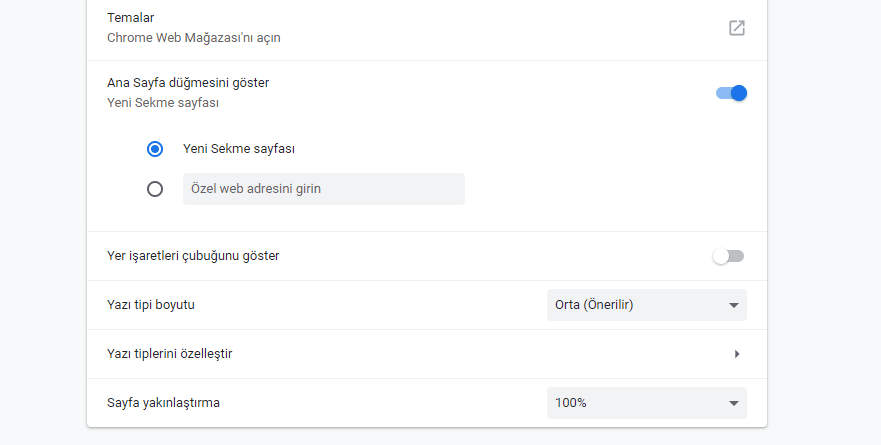Select the radio button beside the custom address field
Viewport: 881px width, 445px height.
[155, 189]
